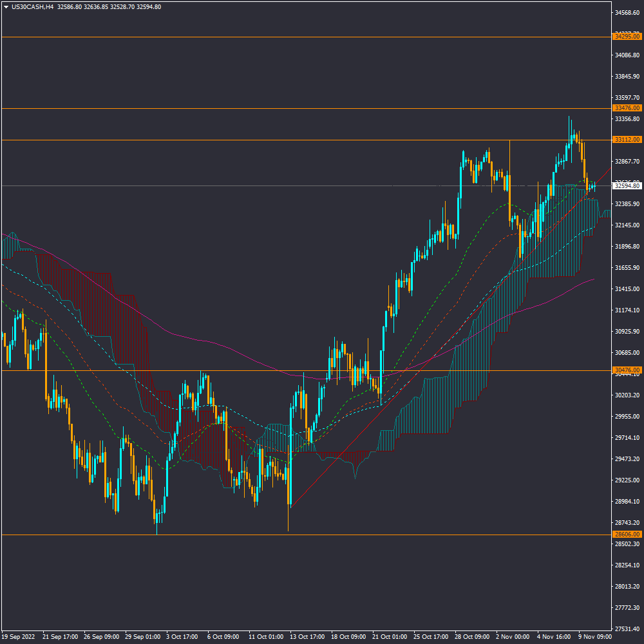
Task: Click the 9 Nov 09:00 time label
Action: coord(594,636)
